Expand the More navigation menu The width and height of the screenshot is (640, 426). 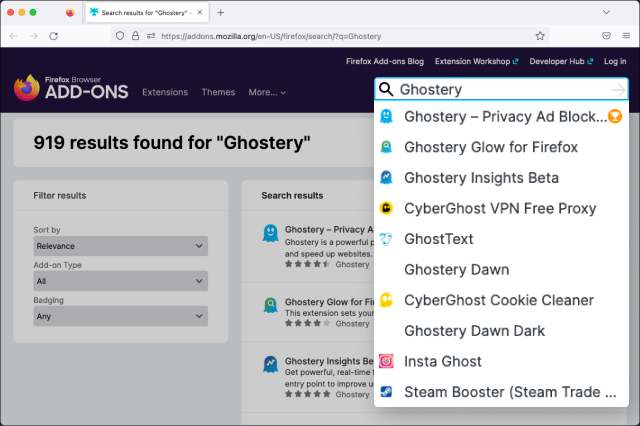266,92
